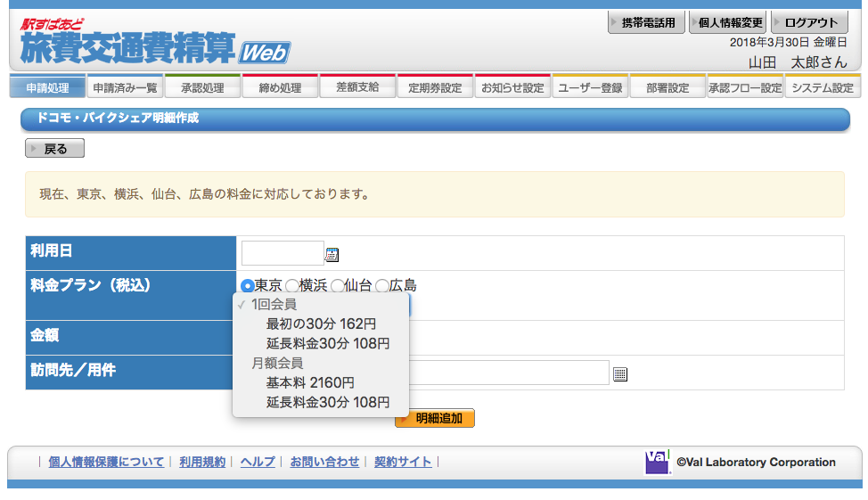
Task: Open the システム設定 tab
Action: pyautogui.click(x=823, y=87)
